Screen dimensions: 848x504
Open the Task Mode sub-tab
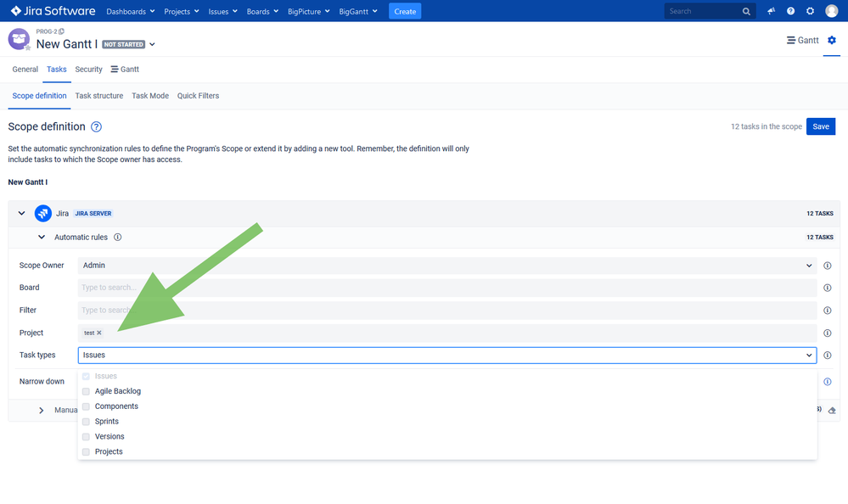[x=150, y=96]
